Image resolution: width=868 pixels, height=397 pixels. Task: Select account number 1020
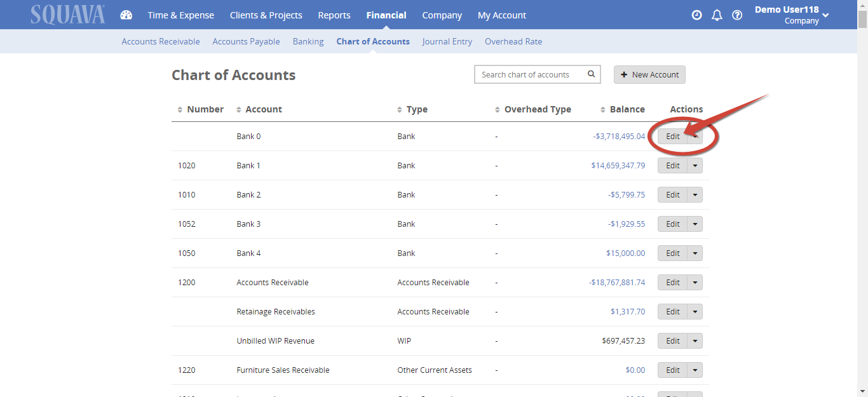[187, 166]
